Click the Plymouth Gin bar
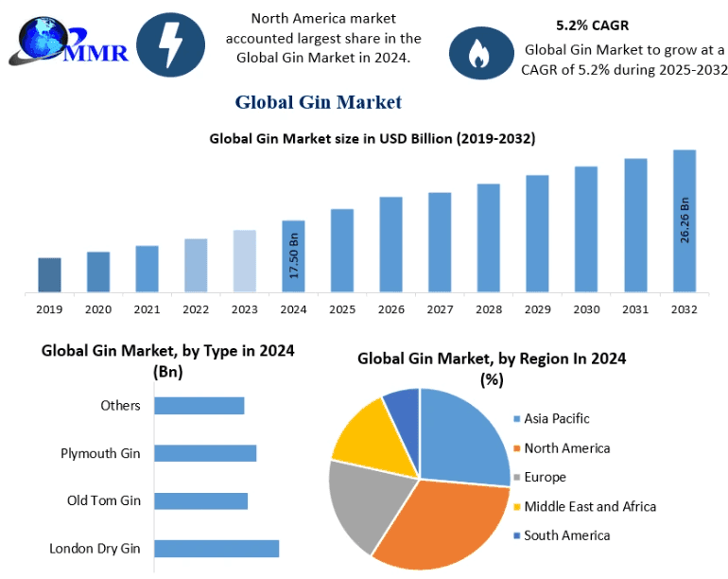 click(204, 453)
